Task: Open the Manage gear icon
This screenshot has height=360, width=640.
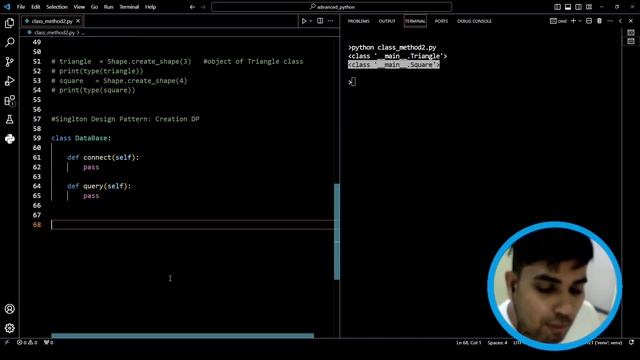Action: [x=9, y=328]
